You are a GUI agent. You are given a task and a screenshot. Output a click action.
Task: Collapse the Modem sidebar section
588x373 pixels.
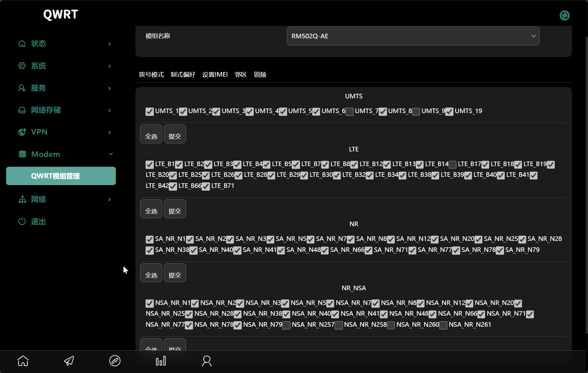[111, 154]
